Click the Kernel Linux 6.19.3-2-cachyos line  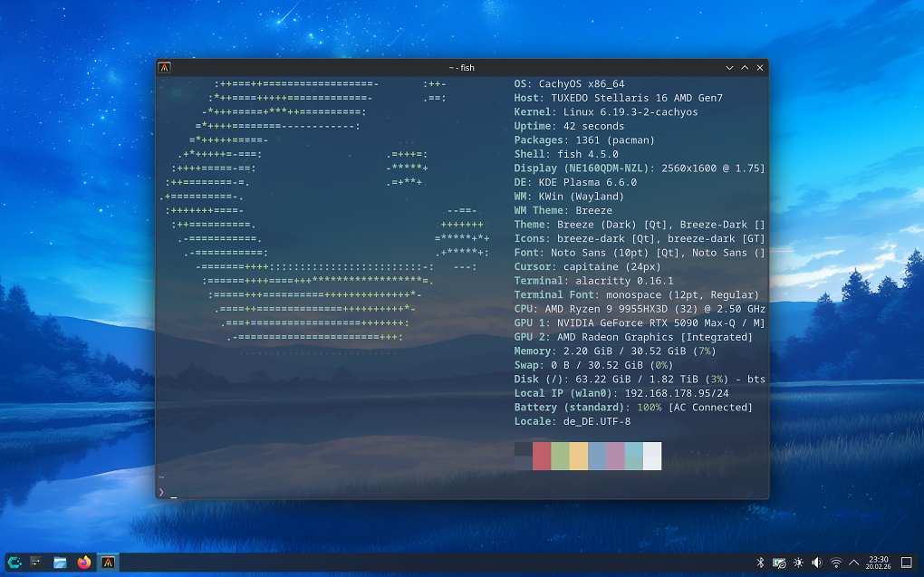click(x=606, y=112)
